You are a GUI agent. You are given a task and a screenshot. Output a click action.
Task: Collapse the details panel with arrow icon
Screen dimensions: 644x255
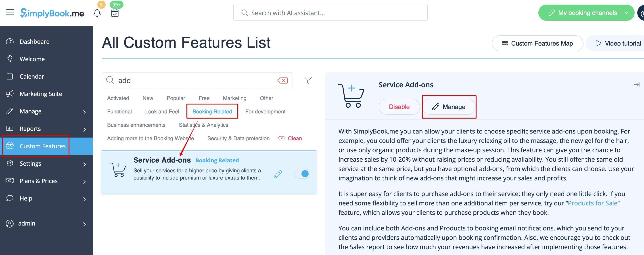tap(637, 84)
